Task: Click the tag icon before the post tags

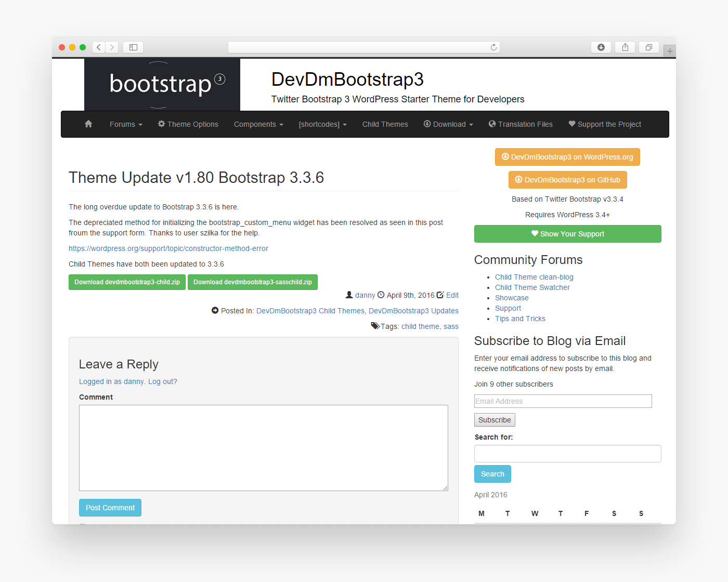Action: point(375,325)
